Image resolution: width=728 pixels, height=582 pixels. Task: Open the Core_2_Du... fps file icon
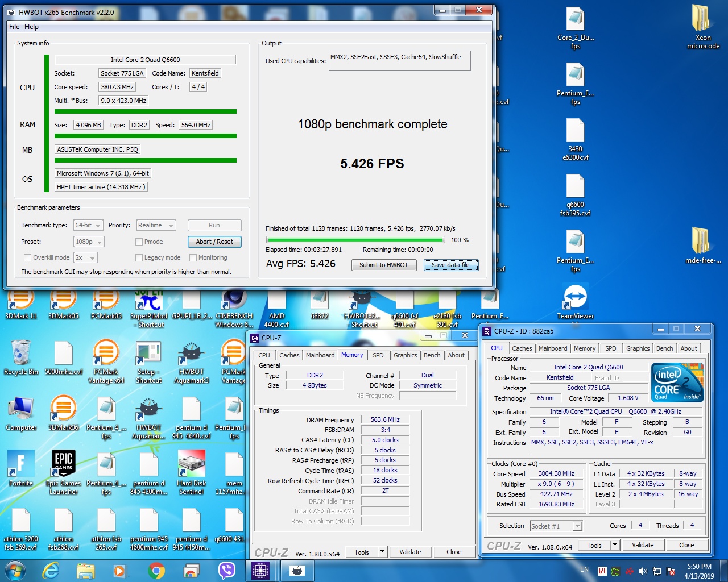tap(576, 28)
